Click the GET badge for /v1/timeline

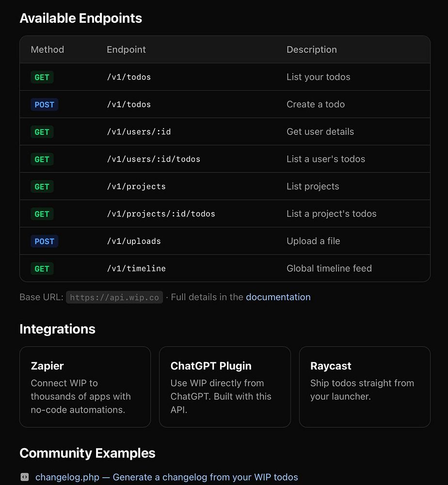pos(42,269)
